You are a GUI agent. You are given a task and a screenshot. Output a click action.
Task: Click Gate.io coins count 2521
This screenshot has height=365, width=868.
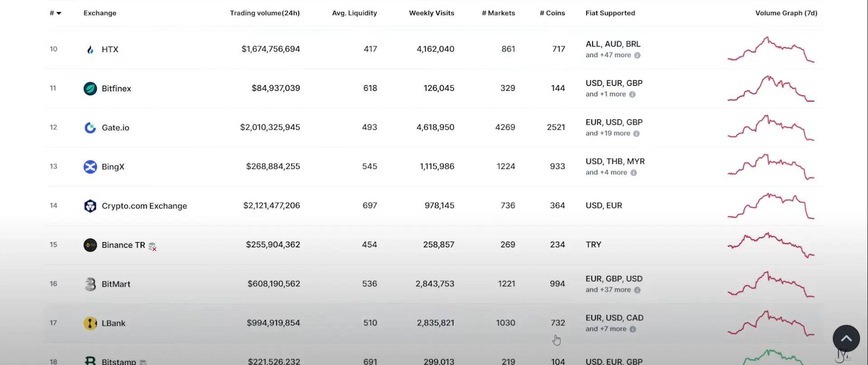click(x=556, y=127)
